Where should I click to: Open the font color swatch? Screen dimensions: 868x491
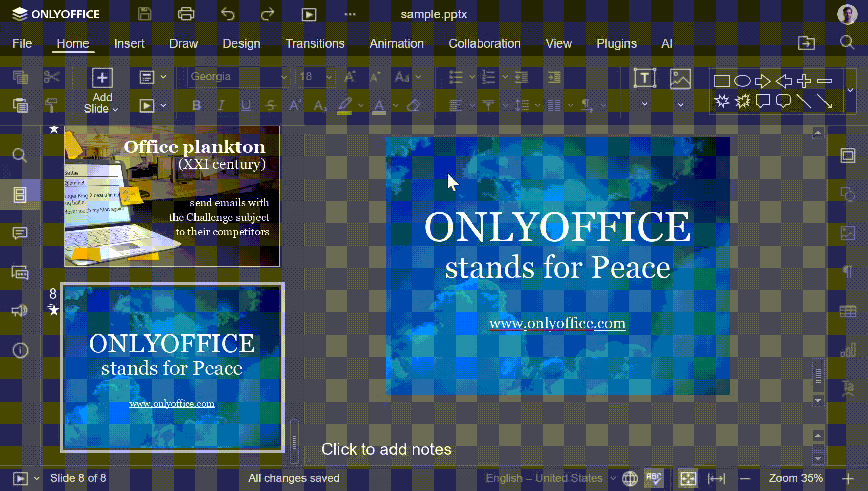[379, 106]
